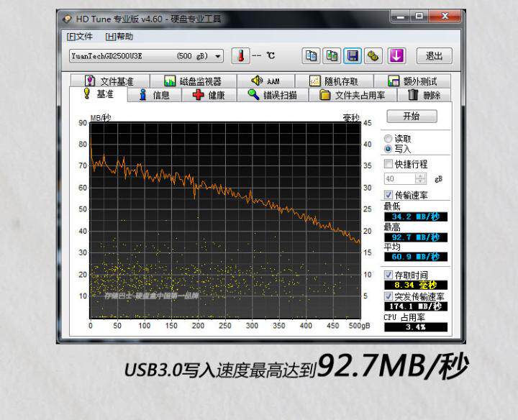Close the HD Tune window
This screenshot has width=518, height=420.
[x=445, y=17]
